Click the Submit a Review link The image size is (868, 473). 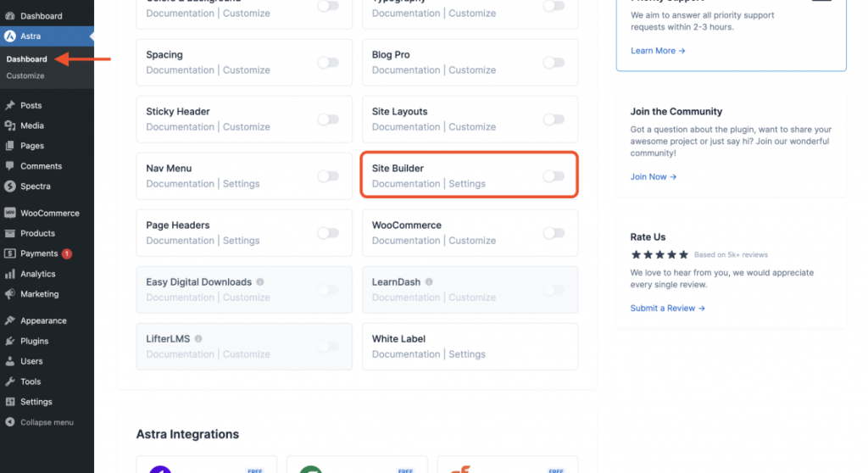point(668,308)
